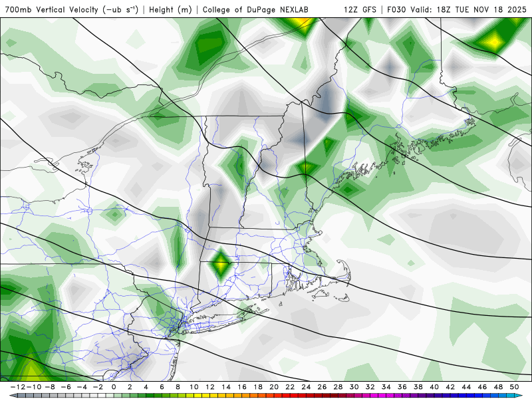Select the 4 value on the color scale
Viewport: 532px width, 399px height.
click(x=146, y=387)
